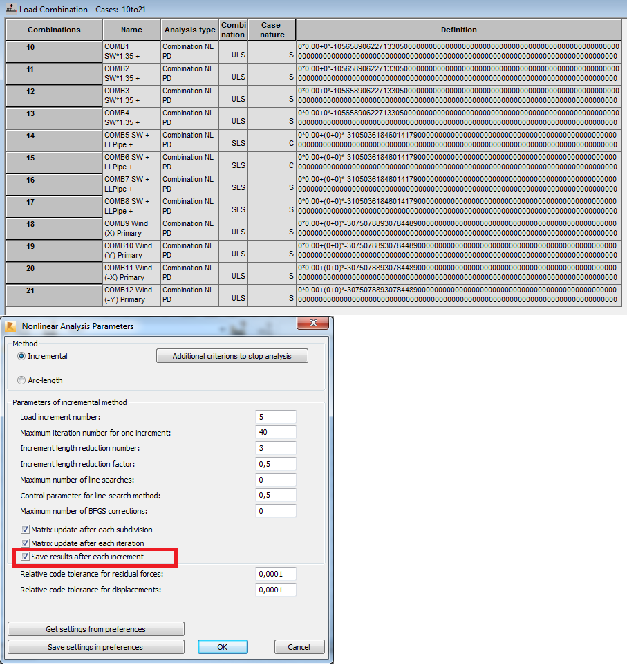Viewport: 627px width, 672px height.
Task: Edit the Increment length reduction factor value
Action: (275, 464)
